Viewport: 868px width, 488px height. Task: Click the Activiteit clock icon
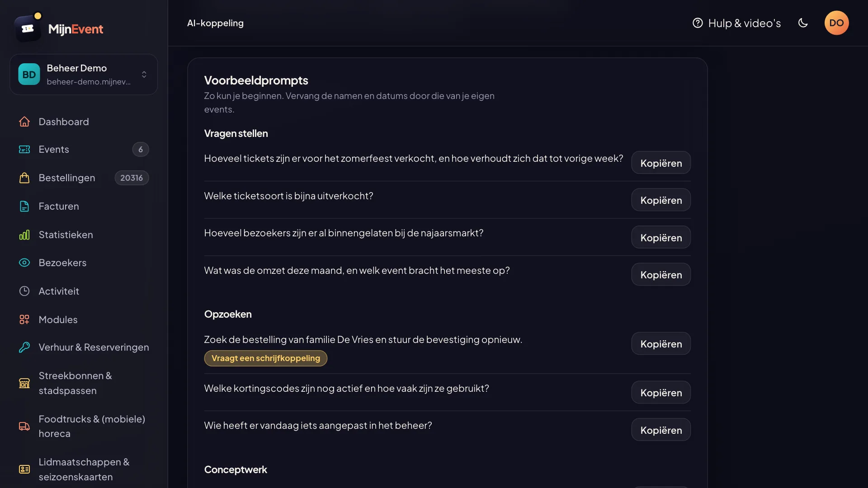[24, 291]
